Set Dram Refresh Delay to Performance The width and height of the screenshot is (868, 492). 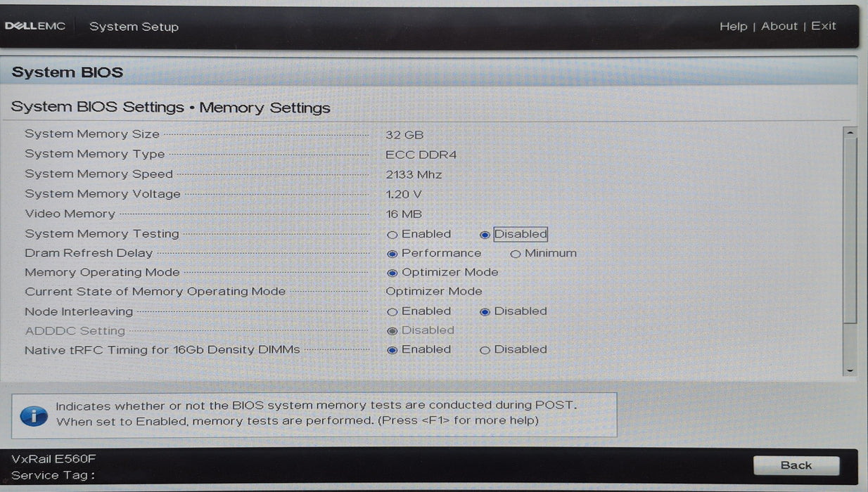(x=392, y=254)
